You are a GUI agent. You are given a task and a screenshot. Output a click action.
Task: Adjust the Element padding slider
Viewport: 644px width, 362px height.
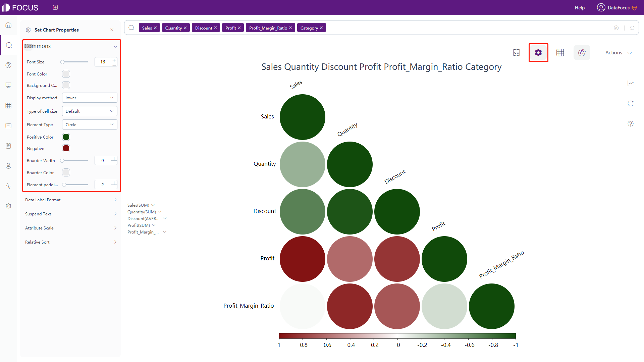click(x=75, y=185)
